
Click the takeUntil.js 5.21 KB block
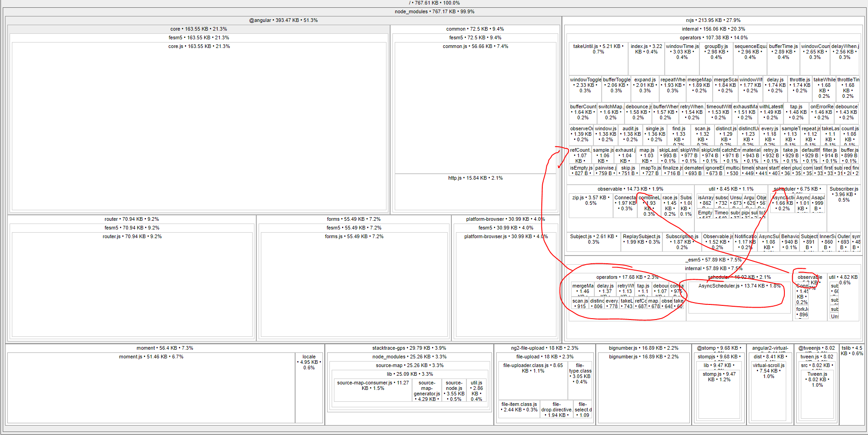(598, 59)
